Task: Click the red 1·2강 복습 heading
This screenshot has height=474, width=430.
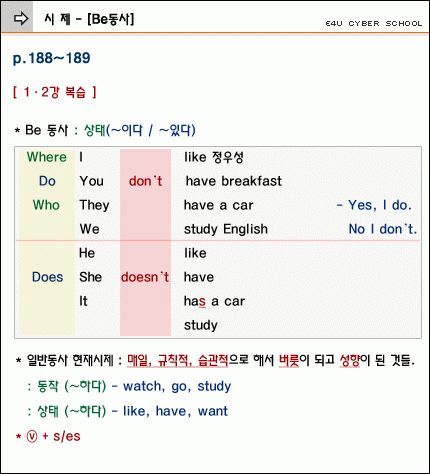Action: click(55, 92)
